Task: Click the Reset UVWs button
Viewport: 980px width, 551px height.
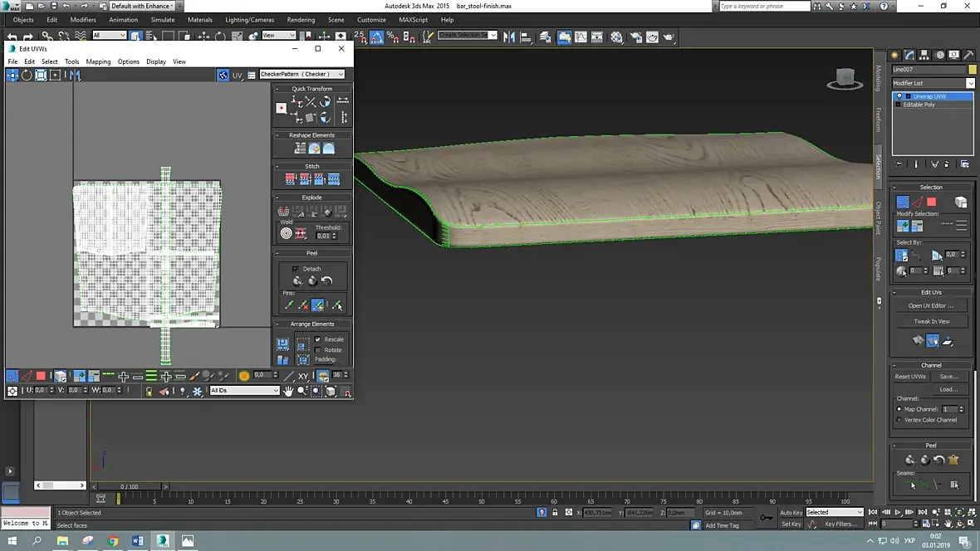Action: click(910, 377)
